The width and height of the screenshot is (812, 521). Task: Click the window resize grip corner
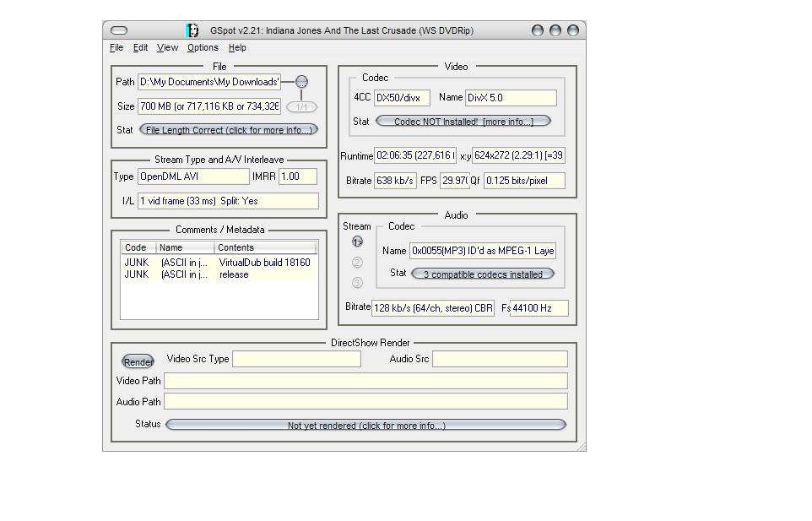pos(582,447)
